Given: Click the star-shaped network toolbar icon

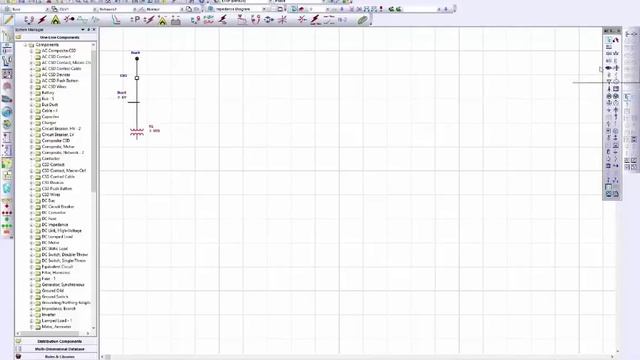Looking at the screenshot, I should [282, 20].
